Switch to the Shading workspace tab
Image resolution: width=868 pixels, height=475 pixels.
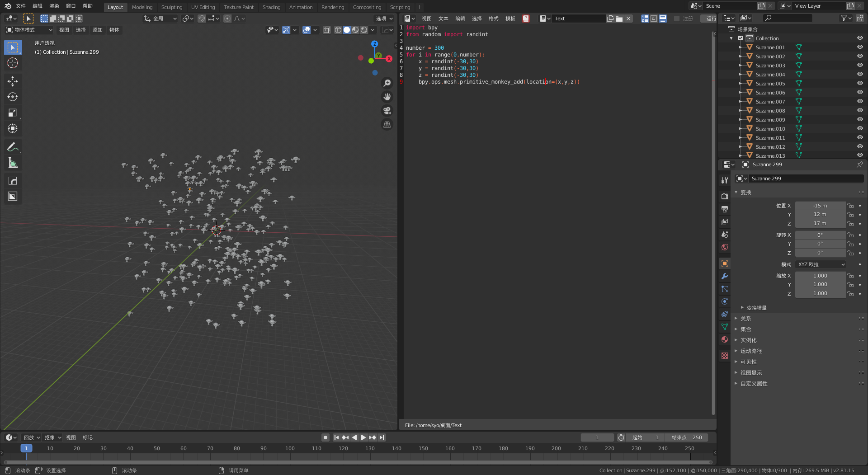click(x=271, y=7)
